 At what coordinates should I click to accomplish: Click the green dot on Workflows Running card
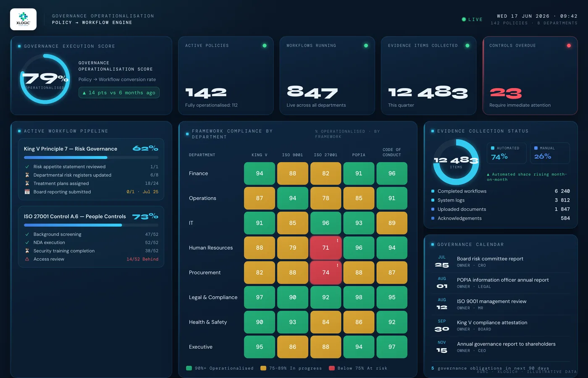[366, 45]
